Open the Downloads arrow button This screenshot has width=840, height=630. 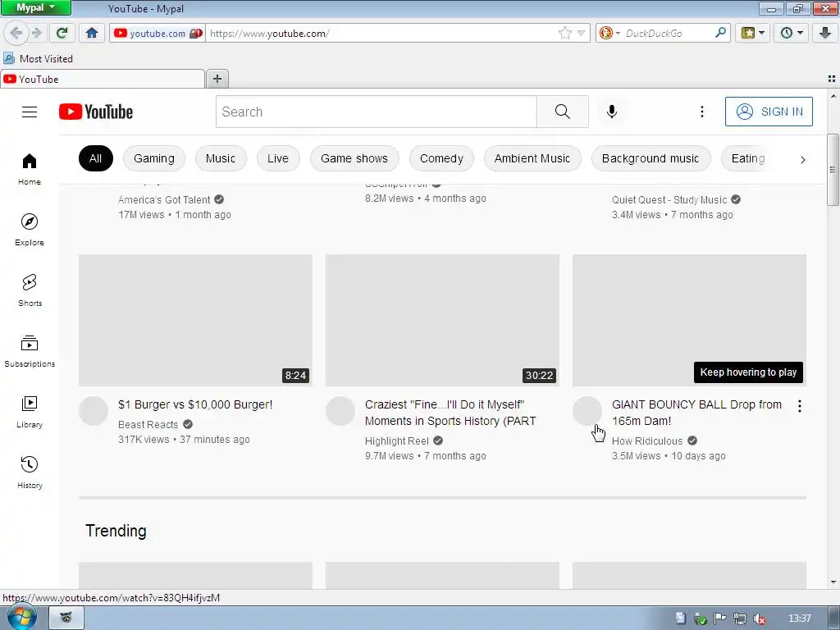click(x=825, y=33)
